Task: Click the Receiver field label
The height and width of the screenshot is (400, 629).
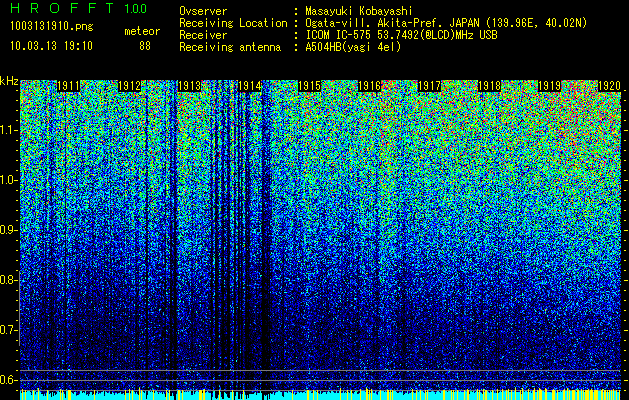Action: [x=203, y=35]
